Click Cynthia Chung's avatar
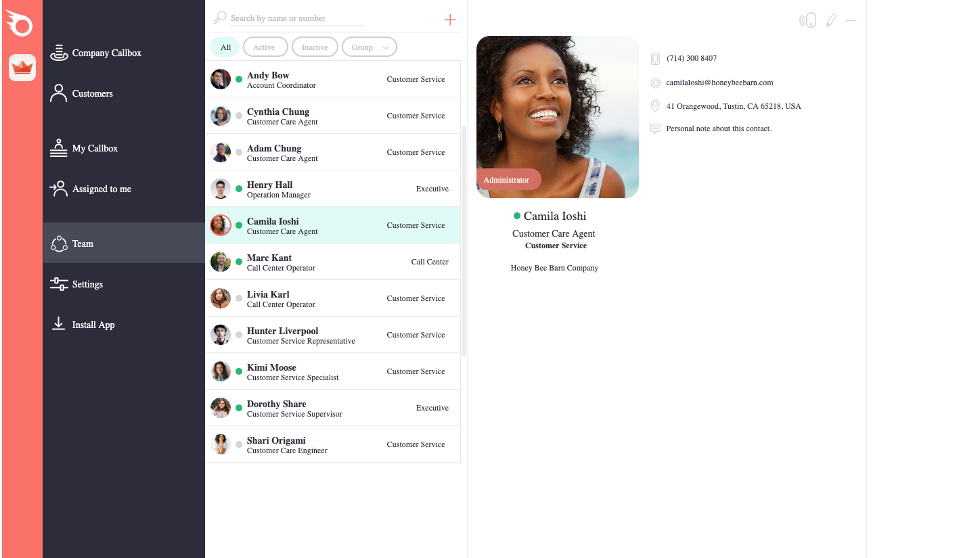The image size is (980, 558). (221, 116)
